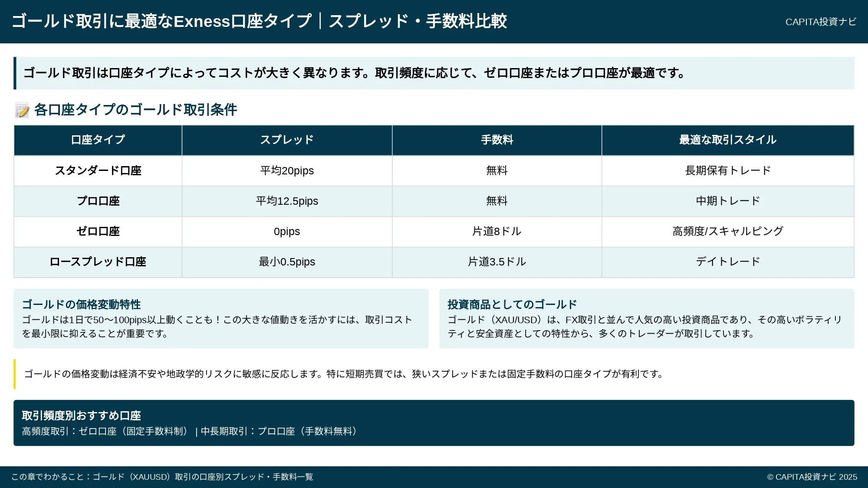
Task: Click the slide title about Exness口座タイプ
Action: point(259,21)
